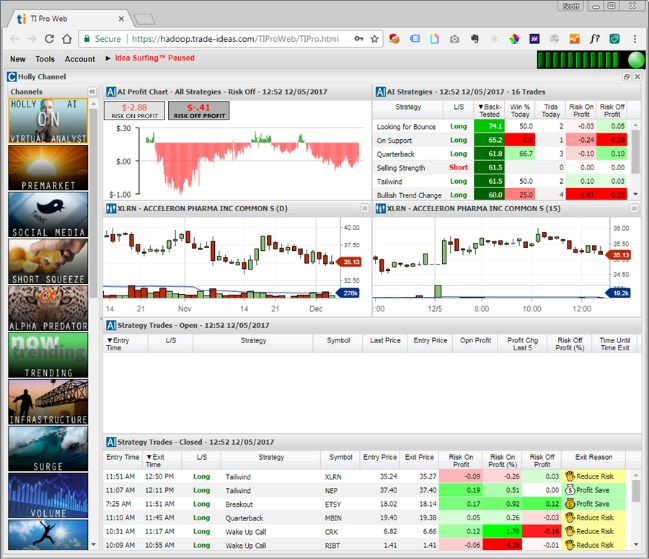Viewport: 649px width, 559px height.
Task: Open the XLRN daily chart options menu
Action: [365, 209]
